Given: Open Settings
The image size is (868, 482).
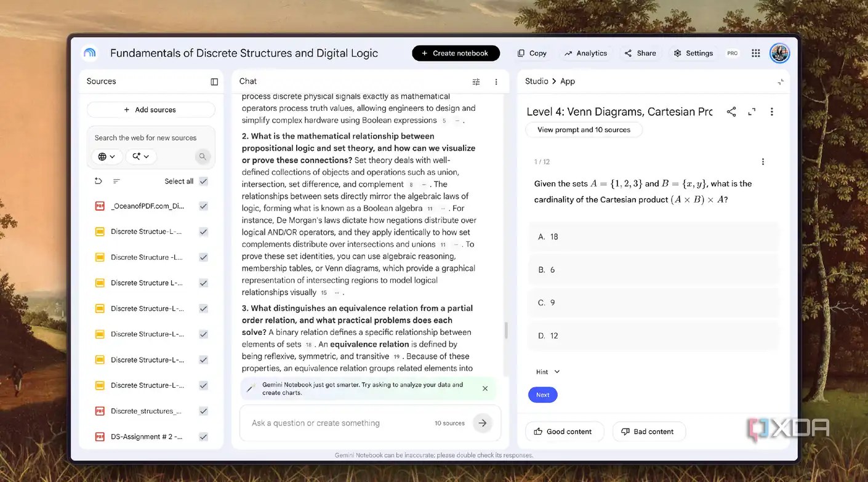Looking at the screenshot, I should click(693, 54).
